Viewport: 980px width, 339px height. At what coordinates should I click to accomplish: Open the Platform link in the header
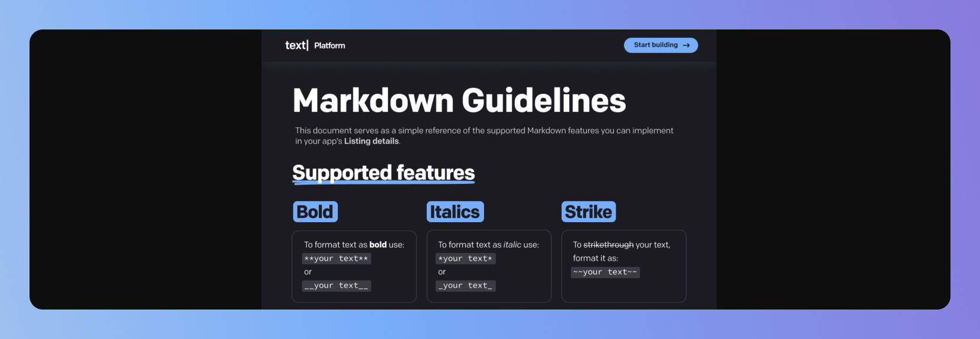(329, 45)
